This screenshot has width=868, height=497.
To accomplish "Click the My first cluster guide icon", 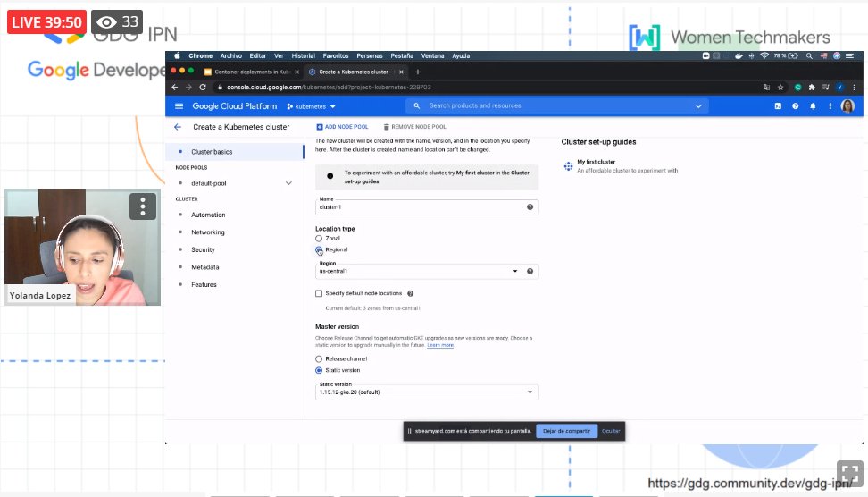I will point(568,166).
